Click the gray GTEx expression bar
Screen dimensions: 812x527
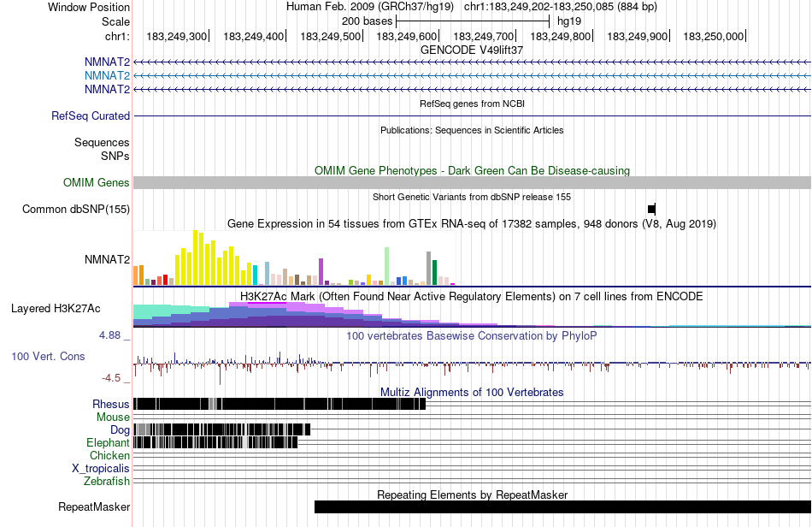click(429, 268)
